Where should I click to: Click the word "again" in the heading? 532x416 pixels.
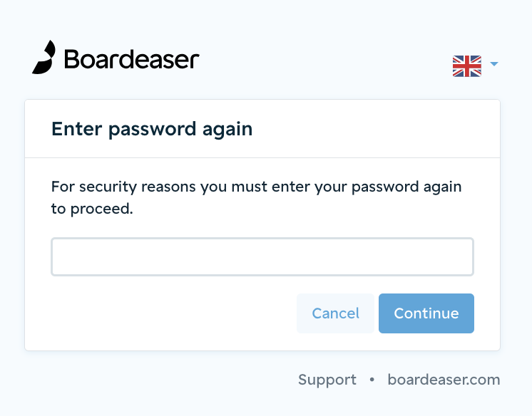(227, 130)
